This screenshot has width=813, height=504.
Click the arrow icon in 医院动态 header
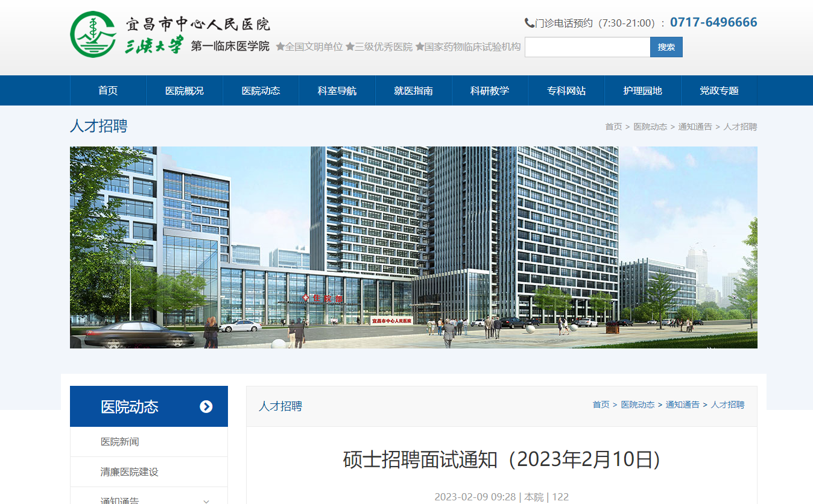206,407
